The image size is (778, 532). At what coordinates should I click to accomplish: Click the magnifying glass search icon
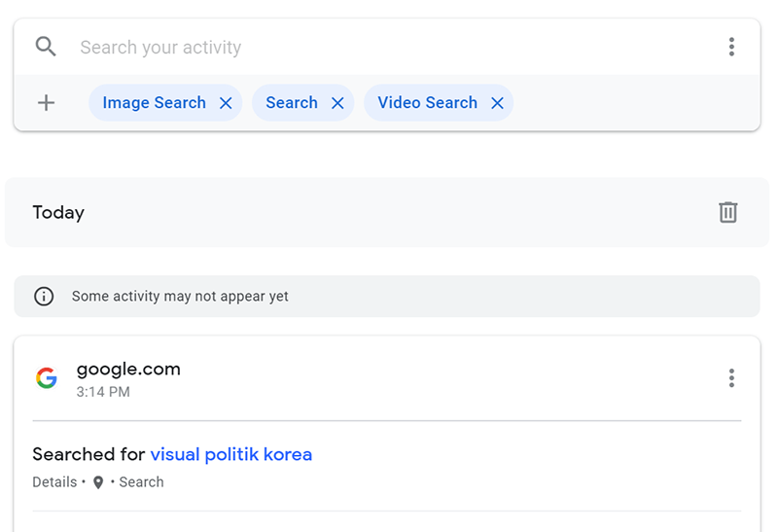[x=46, y=47]
